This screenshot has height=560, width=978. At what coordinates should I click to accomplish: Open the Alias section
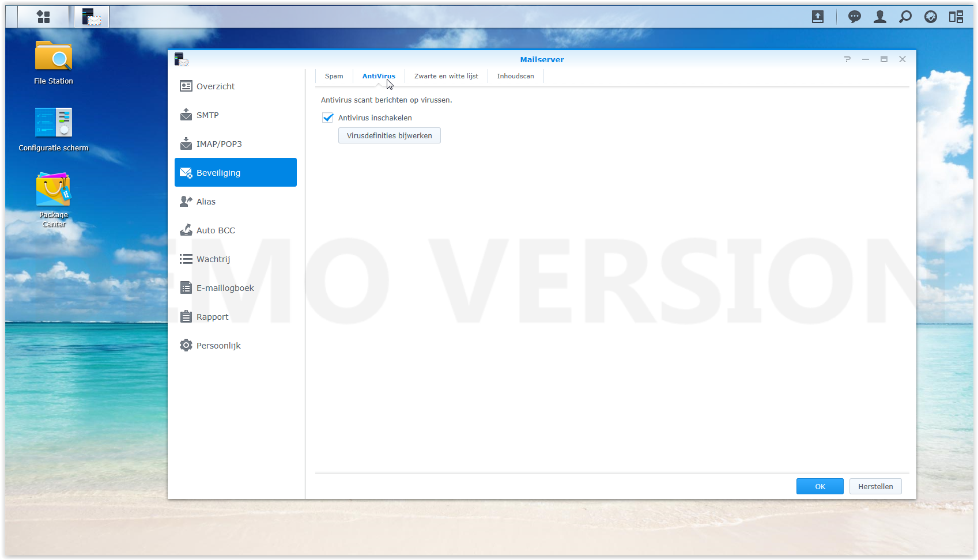236,201
